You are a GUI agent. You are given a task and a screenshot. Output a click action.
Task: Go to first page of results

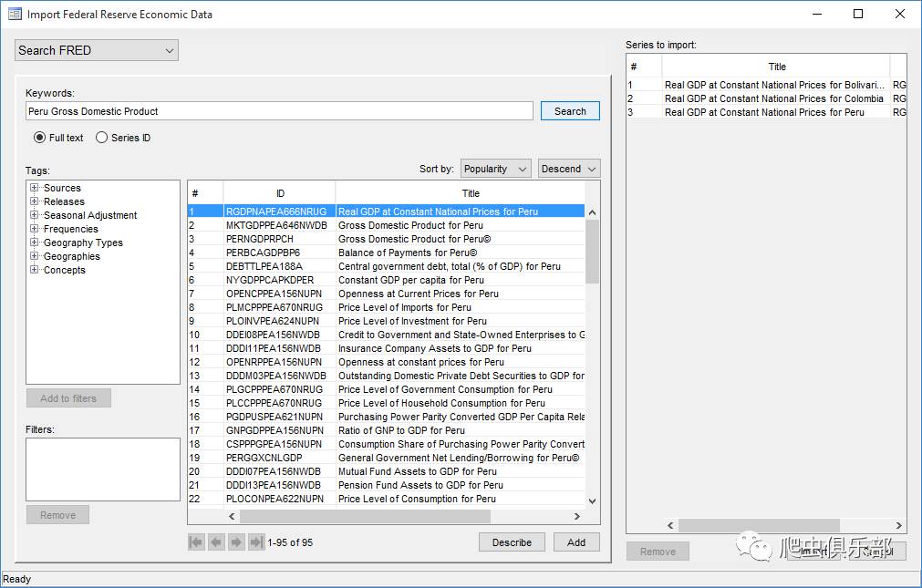(x=196, y=542)
